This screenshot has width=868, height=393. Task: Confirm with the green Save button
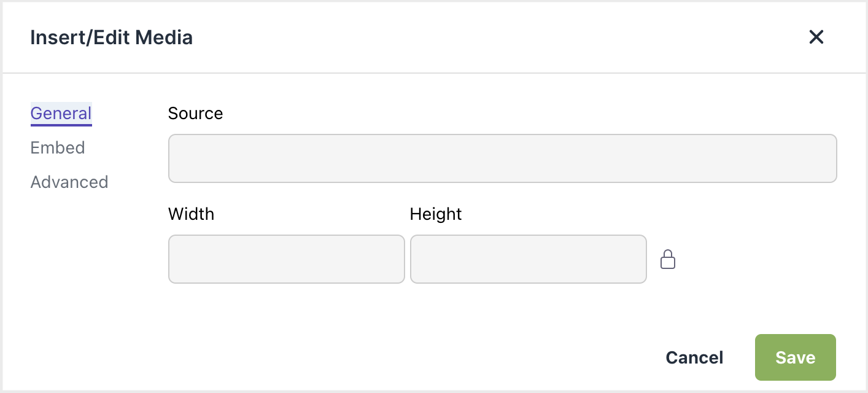795,357
